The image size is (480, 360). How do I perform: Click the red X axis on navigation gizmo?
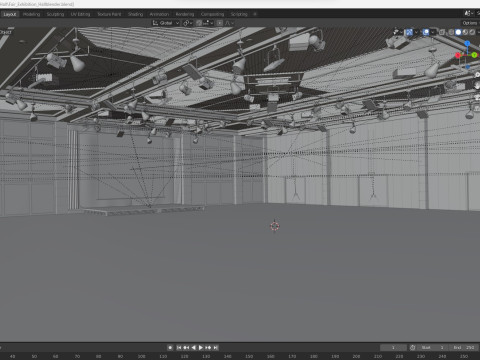[x=458, y=55]
